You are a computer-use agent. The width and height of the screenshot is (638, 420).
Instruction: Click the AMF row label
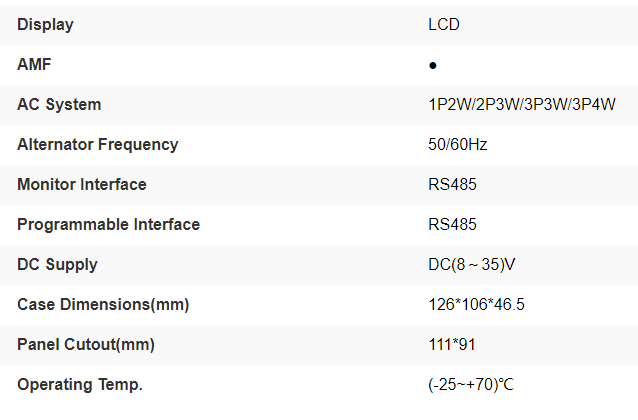pos(34,64)
